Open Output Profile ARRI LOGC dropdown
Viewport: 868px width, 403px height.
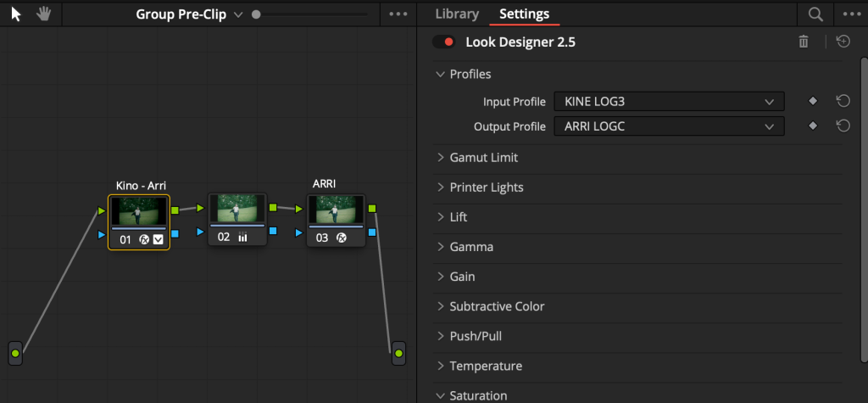(x=670, y=126)
